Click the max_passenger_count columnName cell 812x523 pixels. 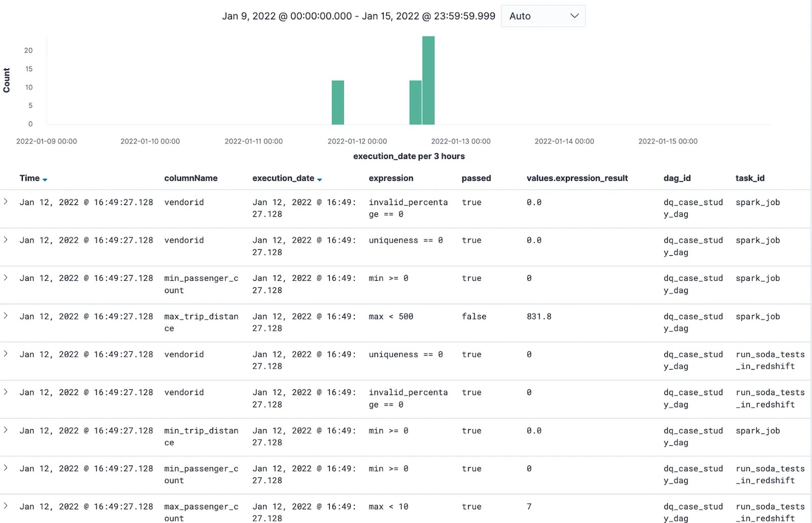(x=201, y=512)
